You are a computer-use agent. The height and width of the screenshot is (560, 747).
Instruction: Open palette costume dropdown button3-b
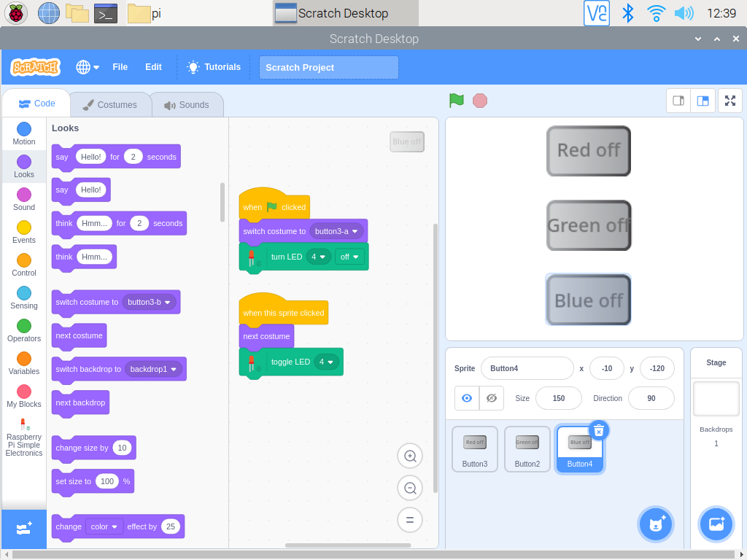click(149, 302)
